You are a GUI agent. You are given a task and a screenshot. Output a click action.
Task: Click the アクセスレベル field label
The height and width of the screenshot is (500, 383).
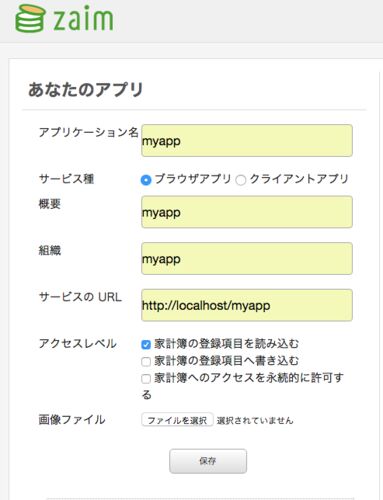pos(78,343)
